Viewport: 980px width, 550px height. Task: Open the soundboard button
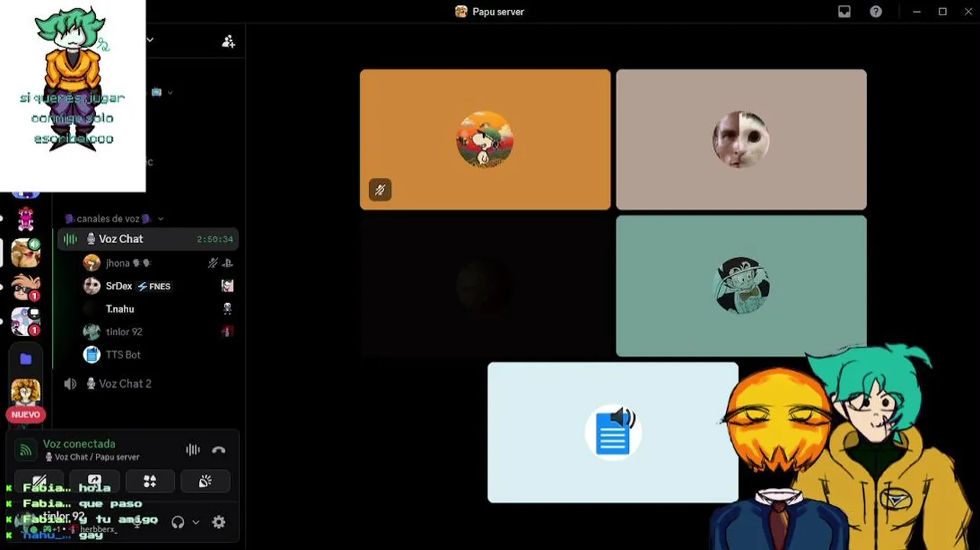coord(205,481)
